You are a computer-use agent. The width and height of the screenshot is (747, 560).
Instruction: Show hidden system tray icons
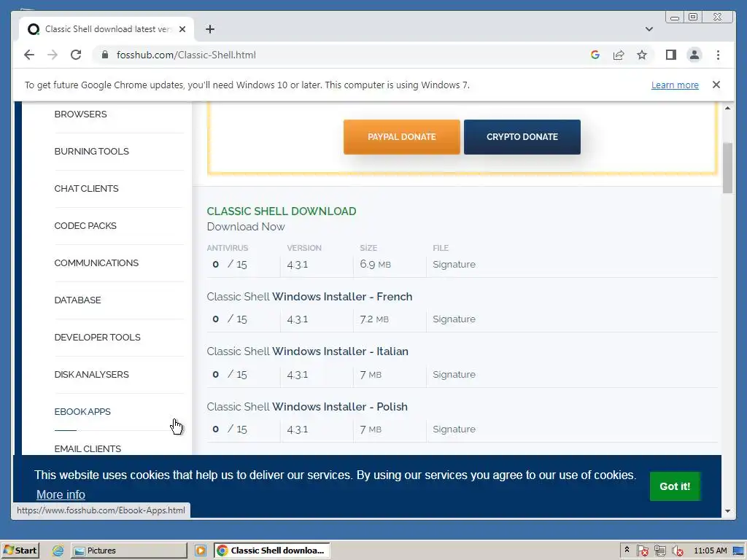[627, 550]
